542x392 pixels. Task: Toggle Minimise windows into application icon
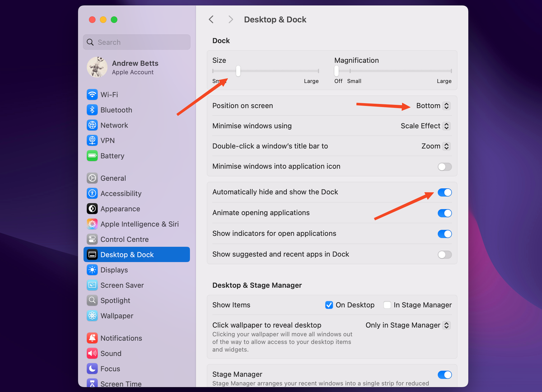pyautogui.click(x=444, y=167)
